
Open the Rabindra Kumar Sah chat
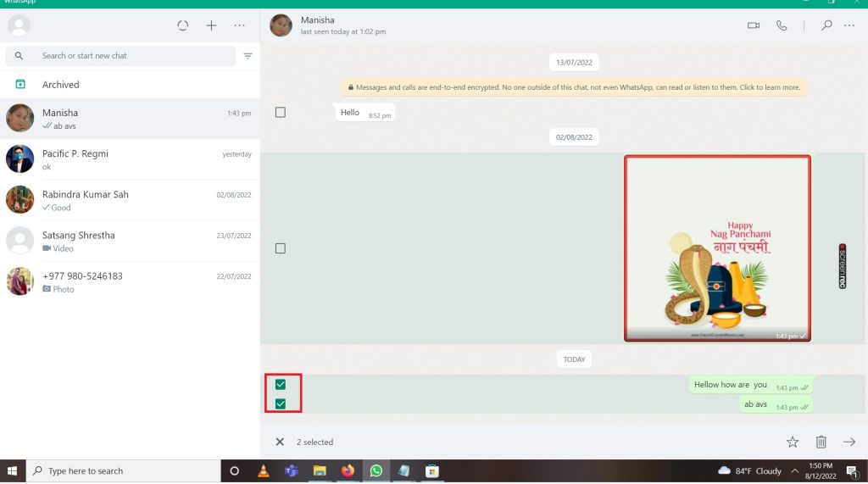tap(130, 201)
